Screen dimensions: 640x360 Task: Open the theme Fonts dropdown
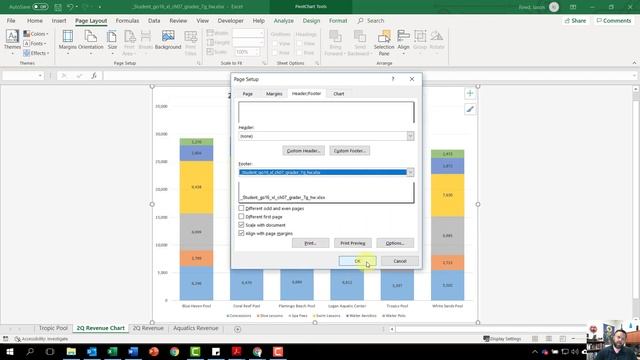pos(35,43)
